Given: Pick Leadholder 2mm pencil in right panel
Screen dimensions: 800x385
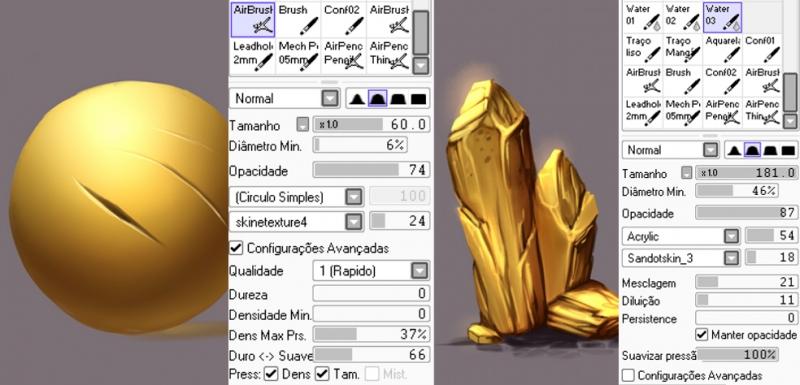Looking at the screenshot, I should pos(643,112).
